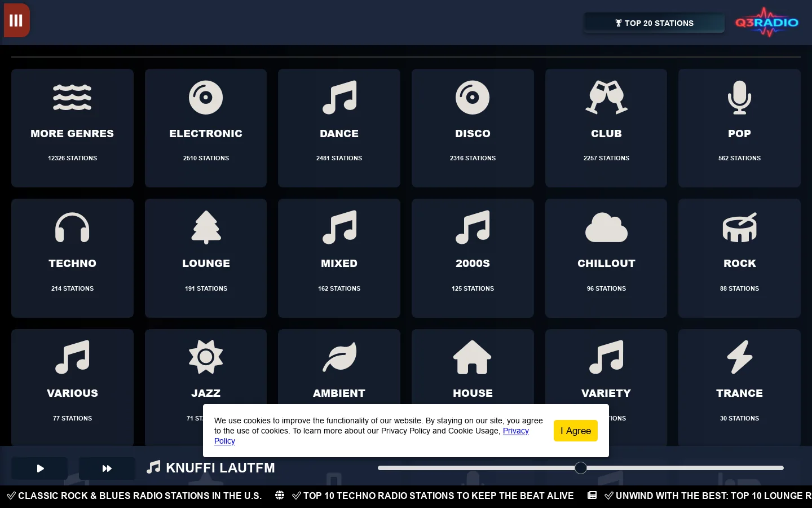The image size is (812, 508).
Task: Play the current radio station
Action: [x=39, y=468]
